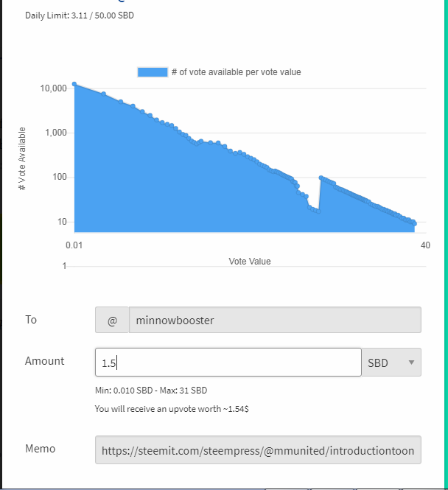Click the 0.01 x-axis tick label
This screenshot has width=448, height=490.
[73, 245]
